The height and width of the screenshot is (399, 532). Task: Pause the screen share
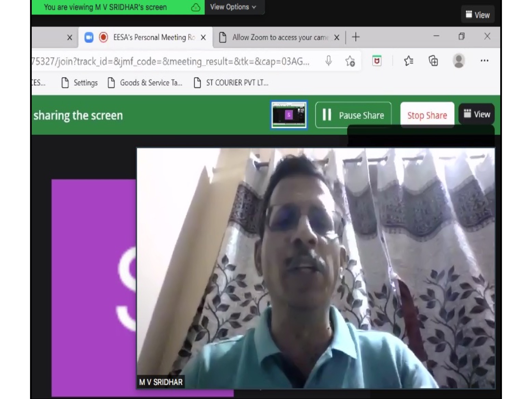tap(353, 115)
